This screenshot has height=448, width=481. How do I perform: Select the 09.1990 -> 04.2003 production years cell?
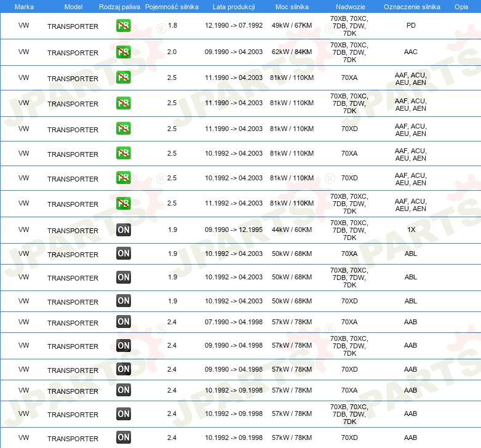pos(234,52)
